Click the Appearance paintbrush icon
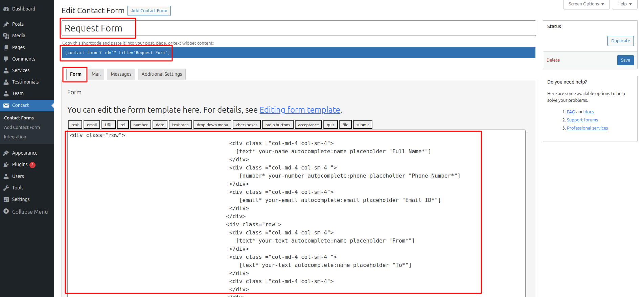Viewport: 644px width, 297px height. (x=6, y=153)
